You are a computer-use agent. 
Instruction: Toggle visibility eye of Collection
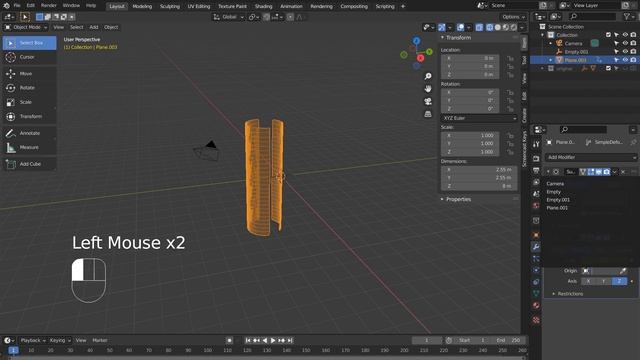625,35
